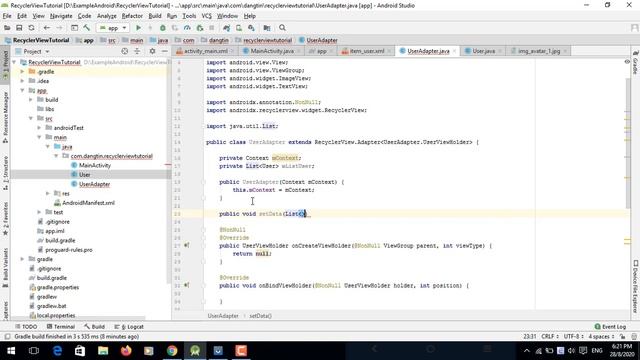Click the locate target icon in Project panel
Screen dimensions: 640x360
click(124, 51)
